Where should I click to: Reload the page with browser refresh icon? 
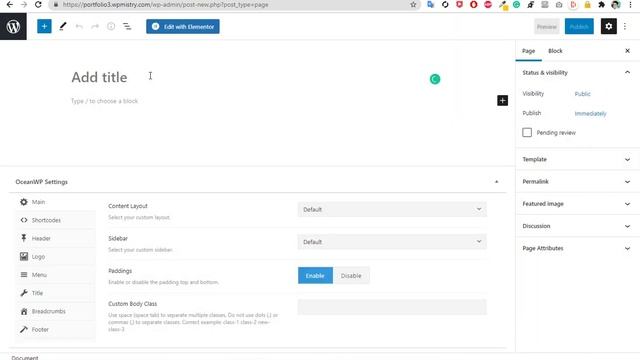[38, 4]
